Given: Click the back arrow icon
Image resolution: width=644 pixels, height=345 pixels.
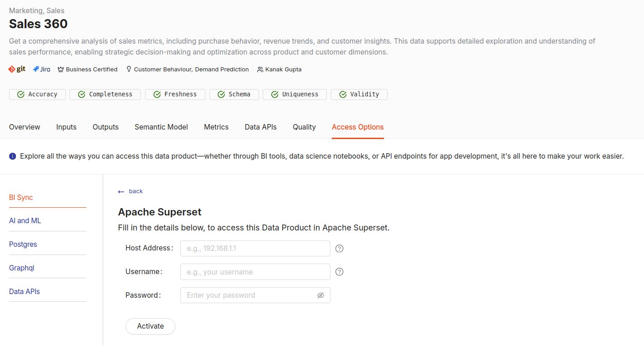Looking at the screenshot, I should pyautogui.click(x=121, y=192).
